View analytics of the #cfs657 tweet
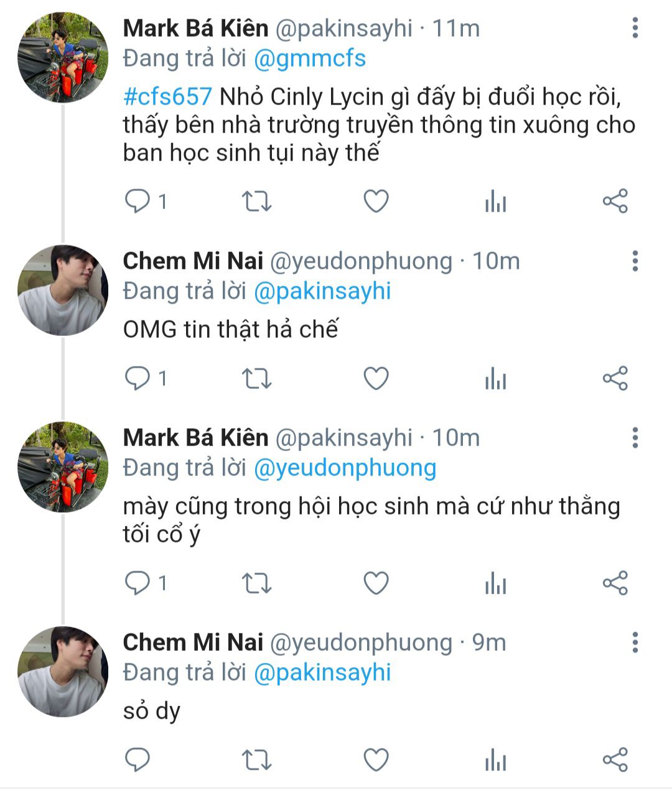 495,202
